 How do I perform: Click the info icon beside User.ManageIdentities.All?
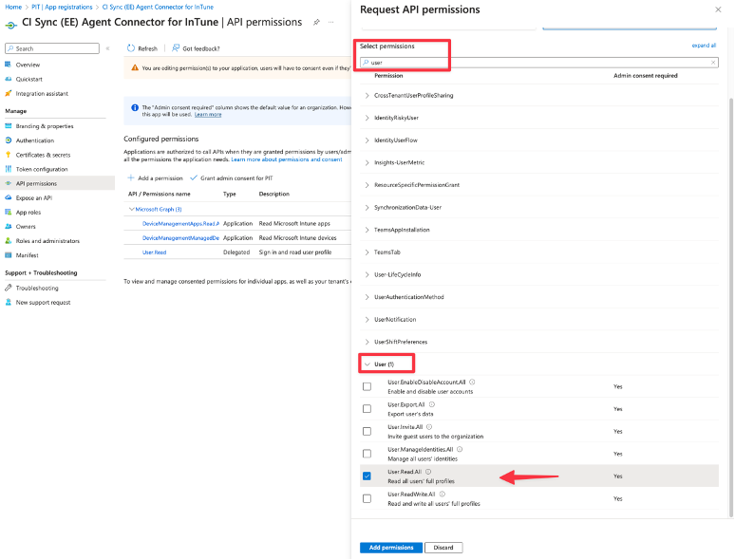click(x=460, y=449)
